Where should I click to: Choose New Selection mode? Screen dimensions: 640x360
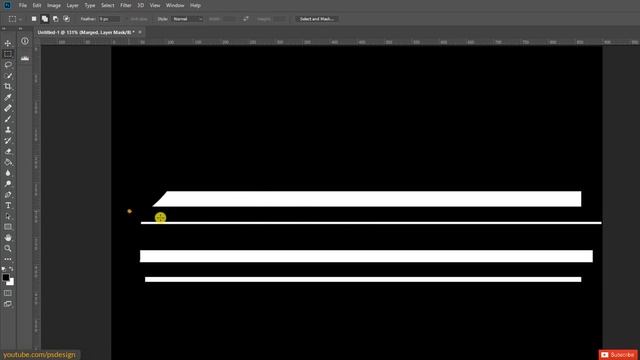[x=34, y=19]
